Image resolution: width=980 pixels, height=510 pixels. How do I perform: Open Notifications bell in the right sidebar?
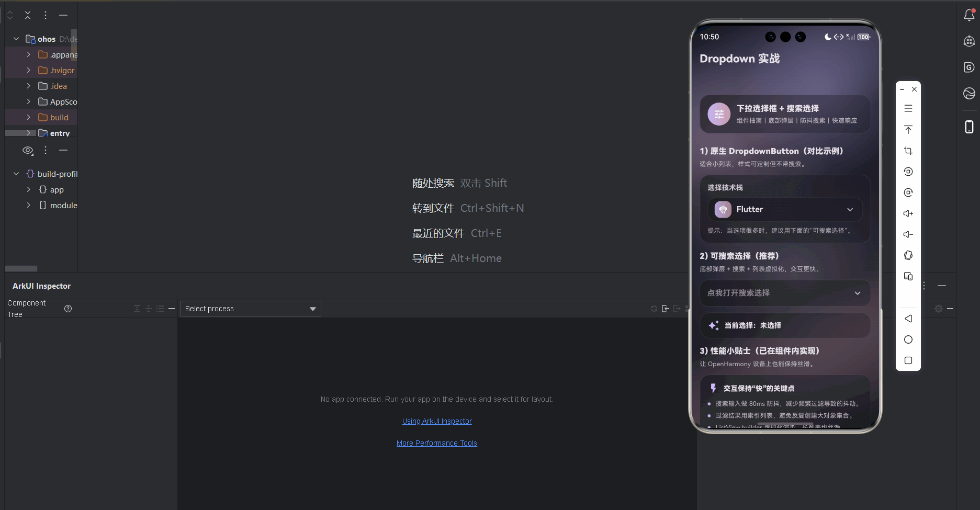pyautogui.click(x=969, y=15)
